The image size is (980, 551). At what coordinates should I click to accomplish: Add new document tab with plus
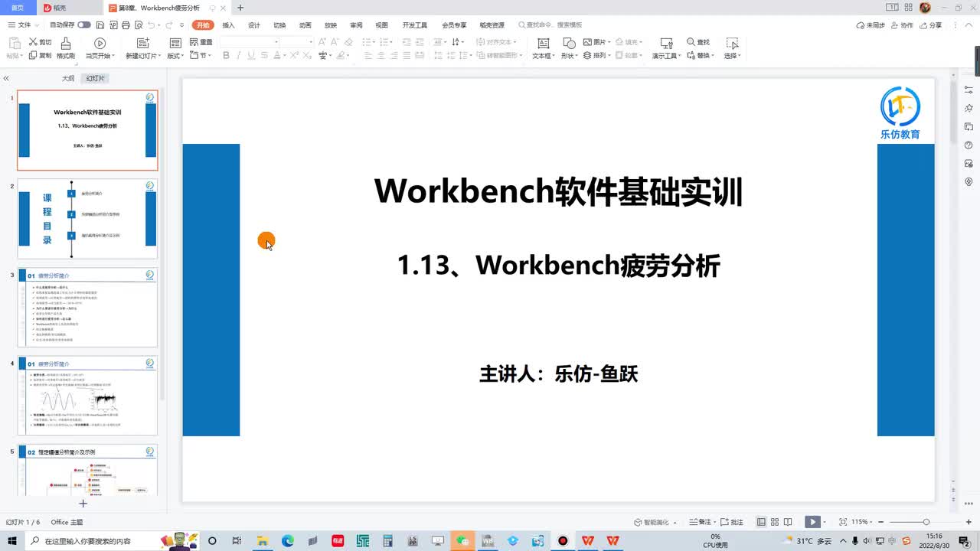(x=240, y=8)
